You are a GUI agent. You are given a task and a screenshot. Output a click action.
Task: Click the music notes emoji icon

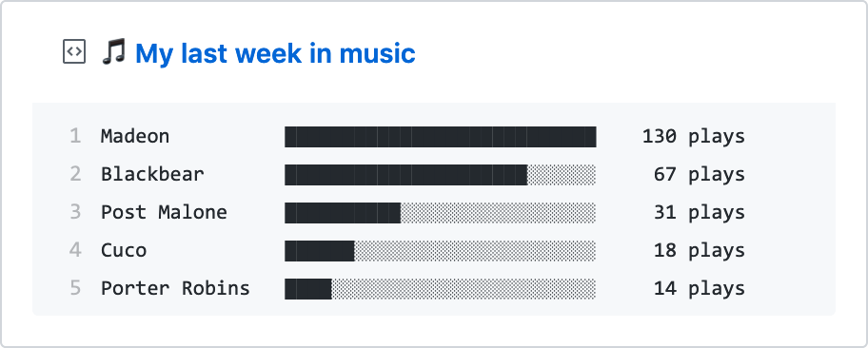(113, 51)
